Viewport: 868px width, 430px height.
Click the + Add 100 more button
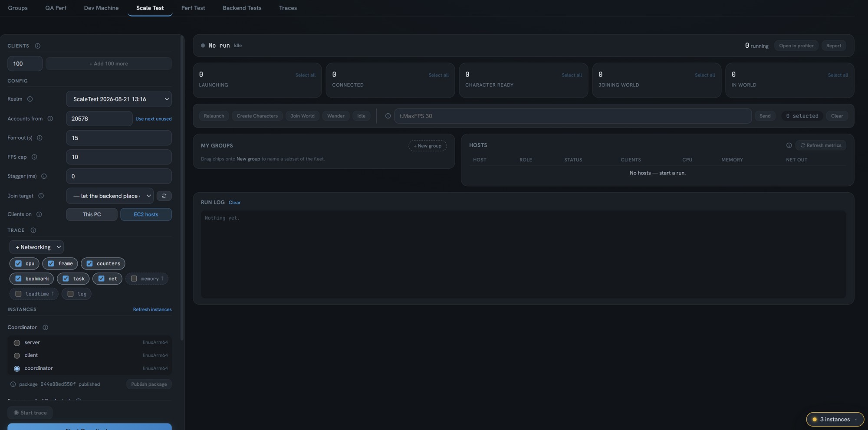[108, 63]
